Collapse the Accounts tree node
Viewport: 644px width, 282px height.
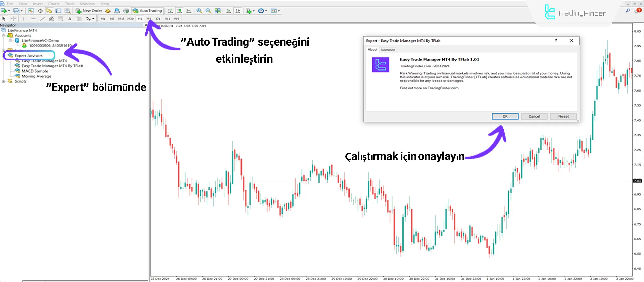coord(3,35)
